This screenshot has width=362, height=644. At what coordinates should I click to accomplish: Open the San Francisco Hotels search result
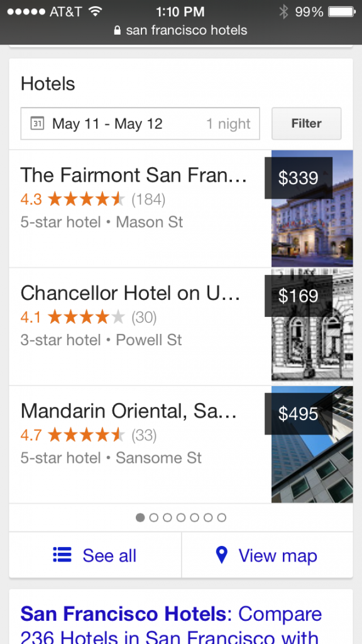(x=171, y=625)
